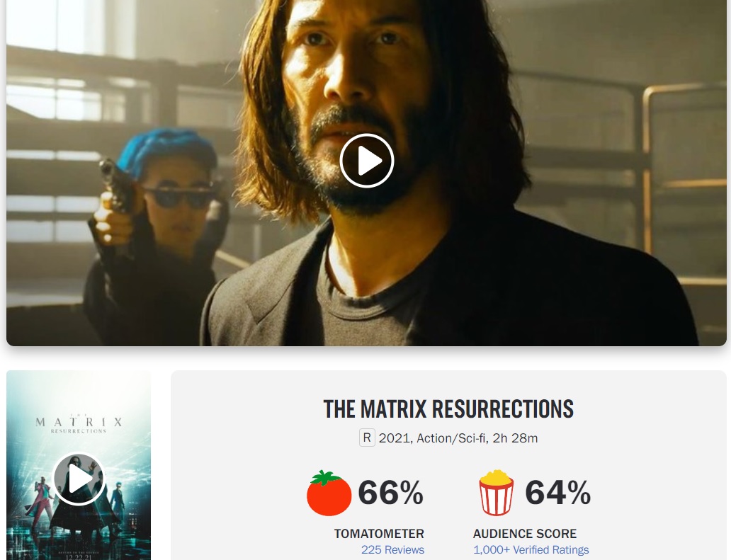The width and height of the screenshot is (731, 560).
Task: Open the 1,000+ Verified Ratings link
Action: pos(531,550)
